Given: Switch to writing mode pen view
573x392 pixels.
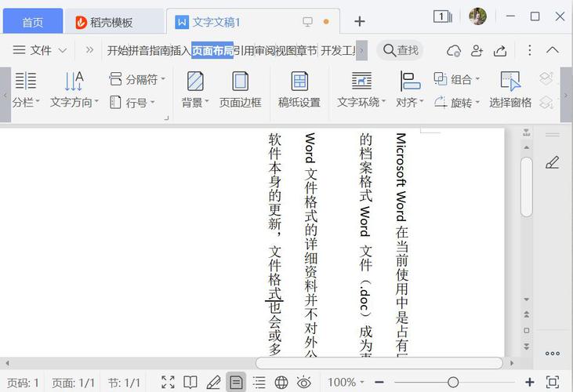Looking at the screenshot, I should [x=213, y=382].
